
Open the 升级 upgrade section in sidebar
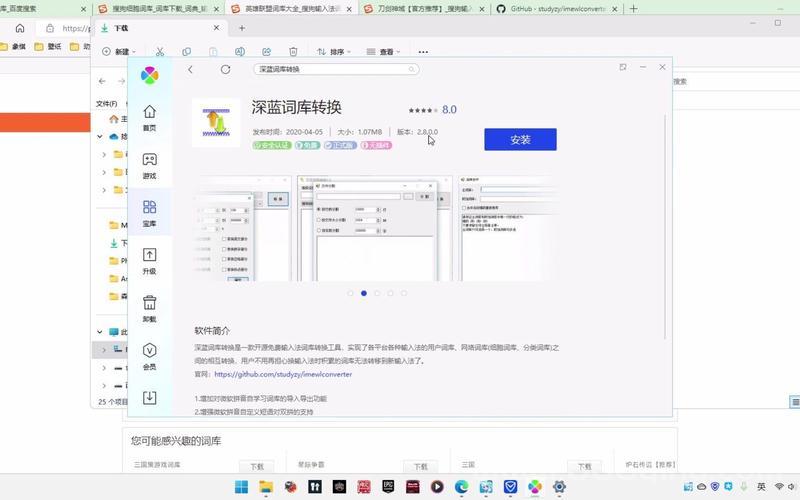(x=149, y=261)
